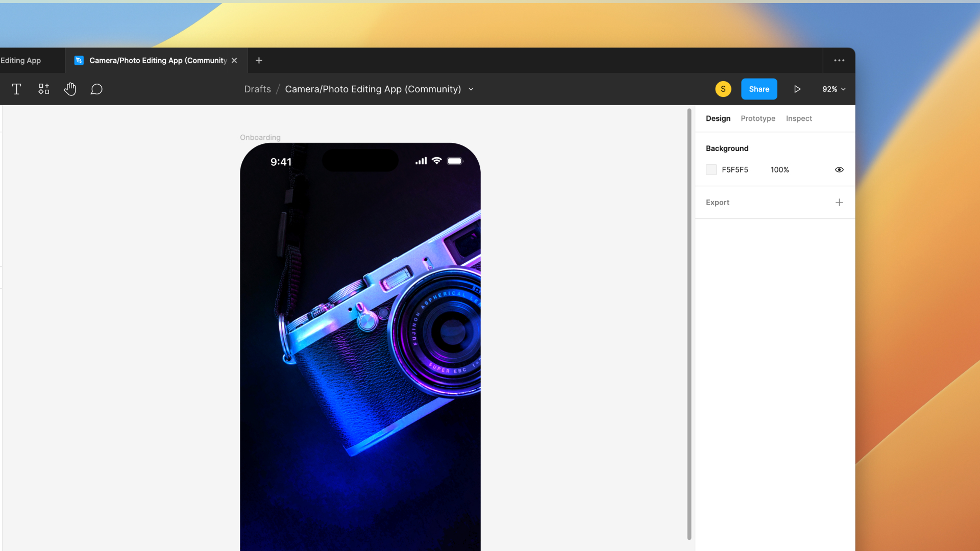Click the Dynamic Island pill in mockup

tap(360, 160)
